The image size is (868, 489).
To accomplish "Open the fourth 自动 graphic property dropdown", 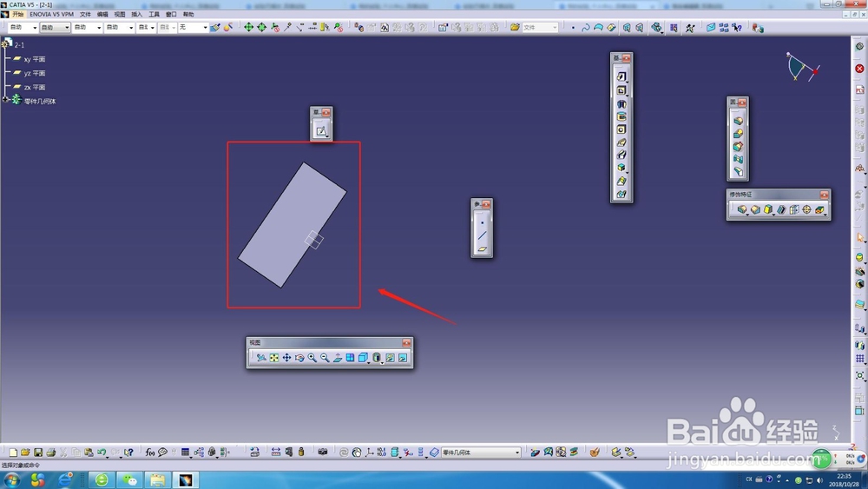I will (120, 27).
